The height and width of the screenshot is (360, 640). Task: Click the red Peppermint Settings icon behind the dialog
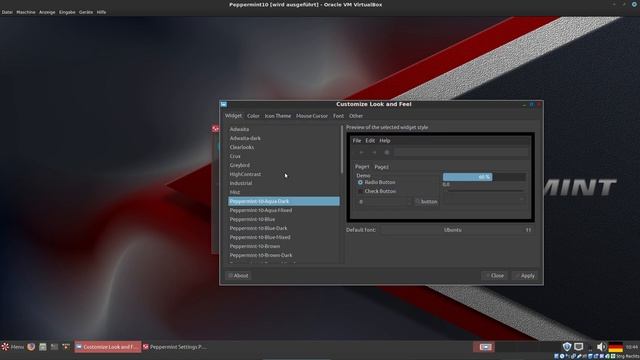click(215, 129)
